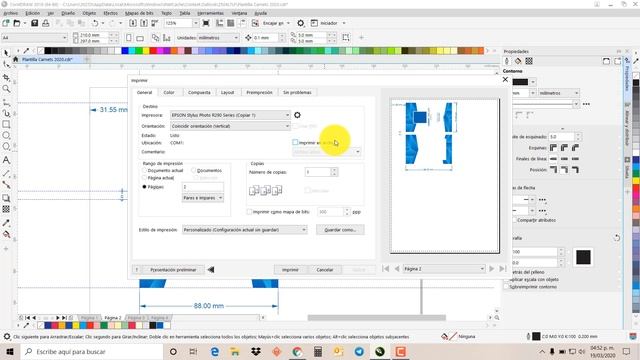Screen dimensions: 640x360
Task: Click the Imprimir button
Action: pos(290,270)
